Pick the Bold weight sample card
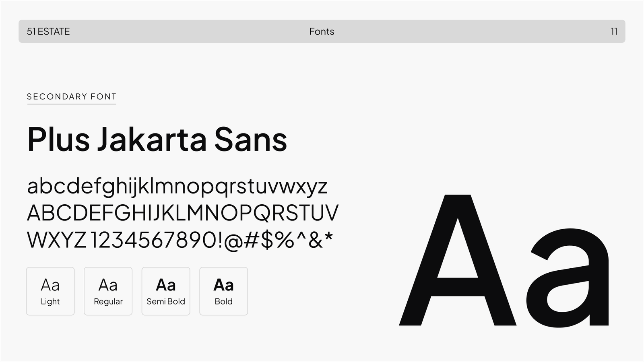 223,291
